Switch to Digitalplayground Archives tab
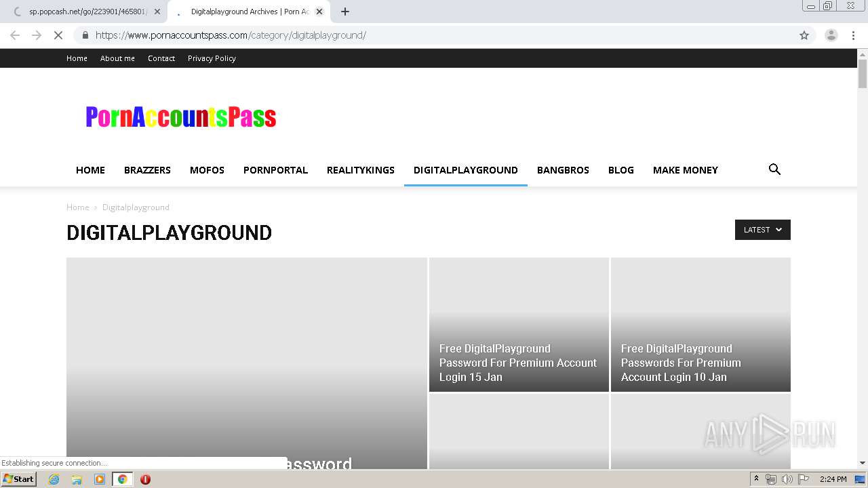 (x=248, y=12)
